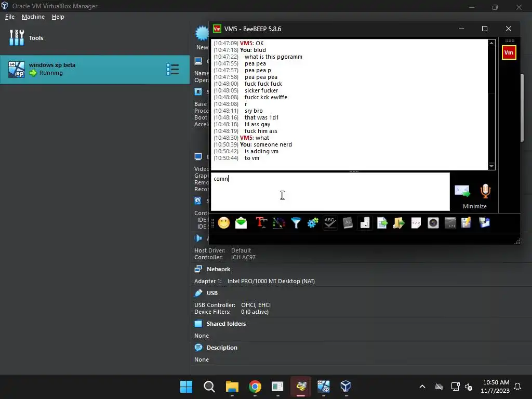Viewport: 532px width, 399px height.
Task: Click the USB Controller OHCI, EHCI text
Action: [x=232, y=305]
